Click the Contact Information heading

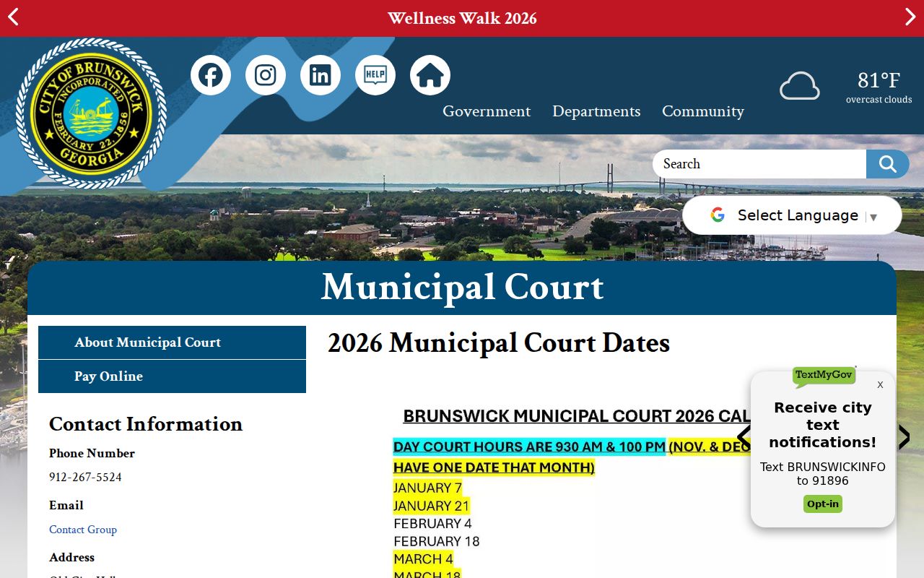pyautogui.click(x=146, y=424)
